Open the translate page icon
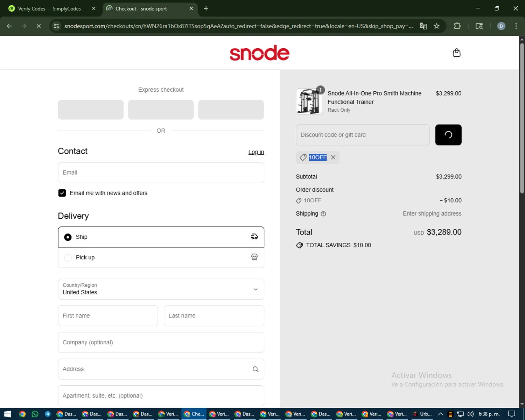525x420 pixels. click(423, 26)
